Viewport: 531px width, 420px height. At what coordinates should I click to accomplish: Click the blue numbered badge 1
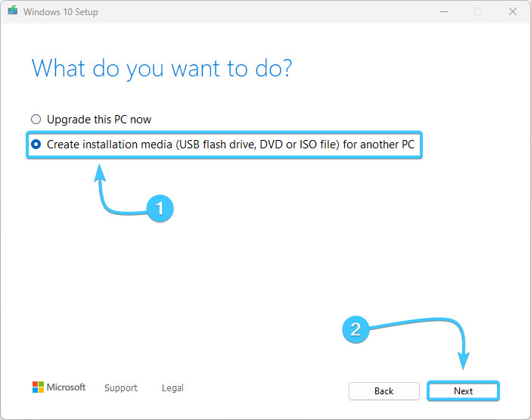pos(160,208)
